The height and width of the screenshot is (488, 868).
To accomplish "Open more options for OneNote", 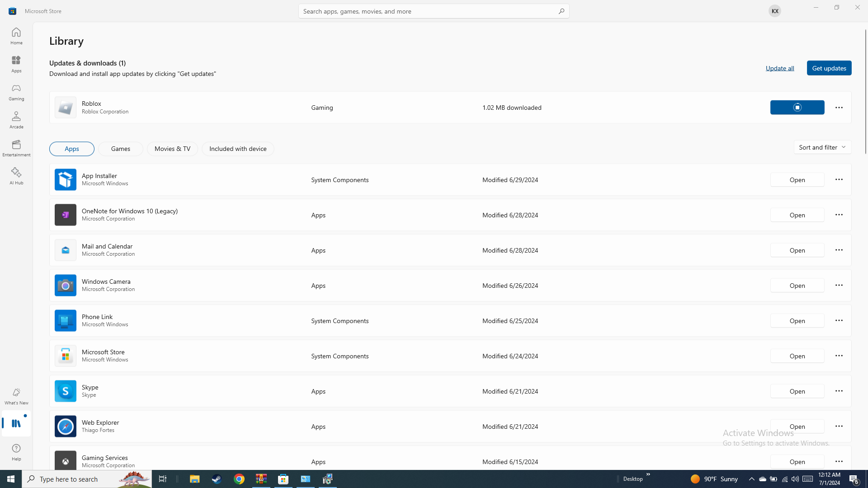I will coord(839,215).
